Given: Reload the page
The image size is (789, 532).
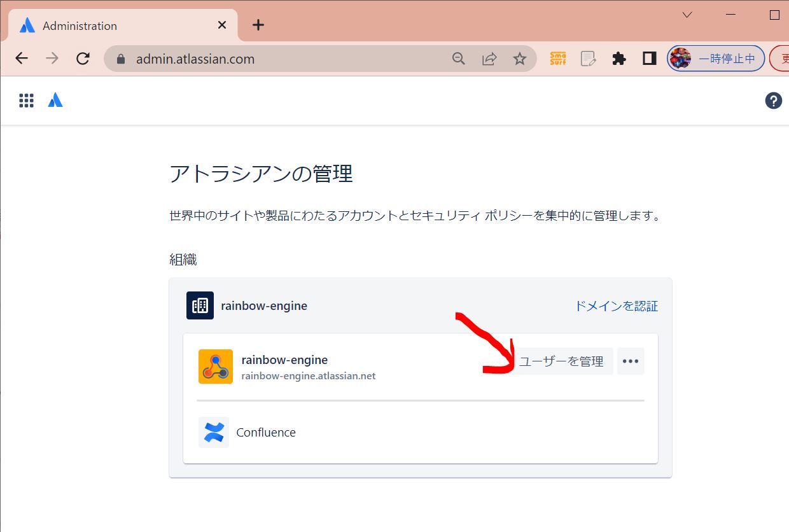Looking at the screenshot, I should [x=83, y=59].
